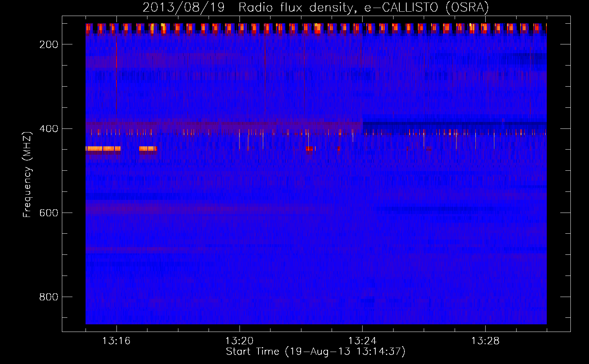Click the '800' frequency tick label

click(x=49, y=297)
